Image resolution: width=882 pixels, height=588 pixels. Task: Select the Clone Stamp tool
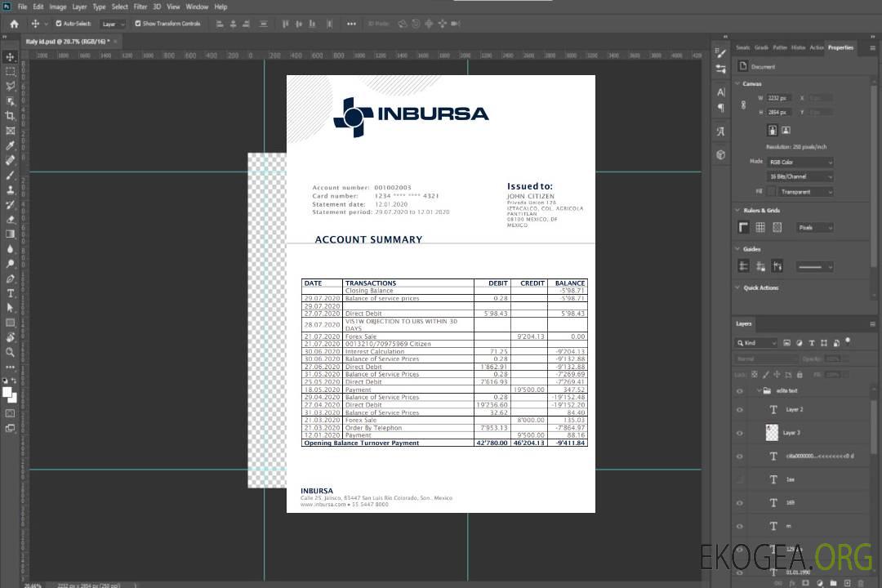point(10,190)
